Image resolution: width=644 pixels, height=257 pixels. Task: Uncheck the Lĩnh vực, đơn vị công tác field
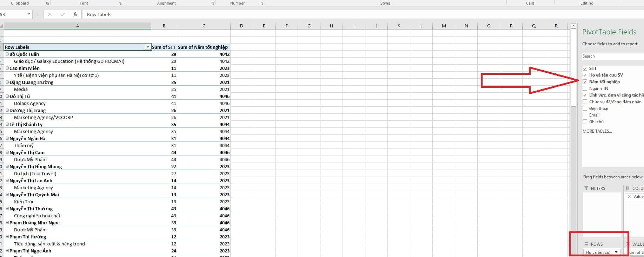pos(585,95)
